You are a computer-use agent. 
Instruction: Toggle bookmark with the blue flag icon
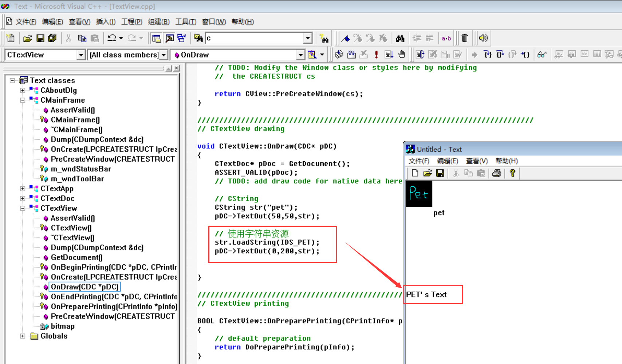346,38
